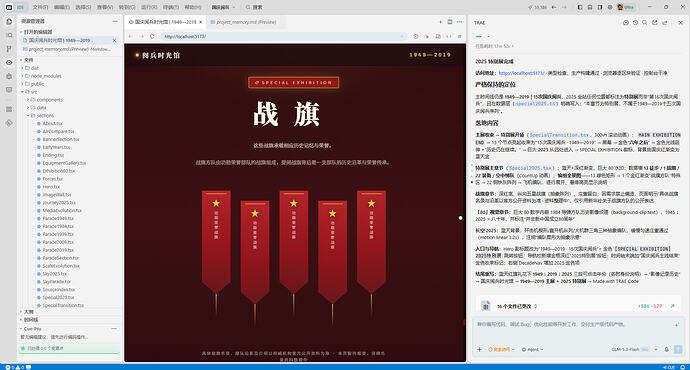The width and height of the screenshot is (690, 370).
Task: Open the Source Control branch icon
Action: (x=9, y=49)
